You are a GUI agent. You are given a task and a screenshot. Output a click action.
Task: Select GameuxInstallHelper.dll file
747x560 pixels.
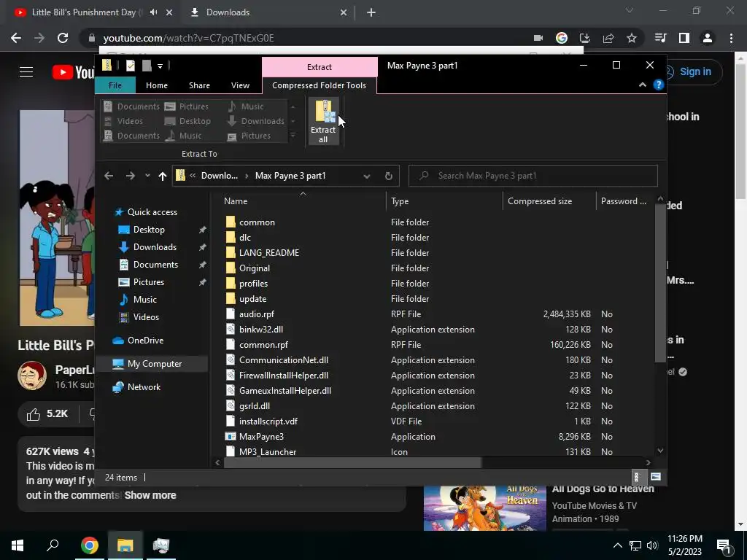point(285,391)
